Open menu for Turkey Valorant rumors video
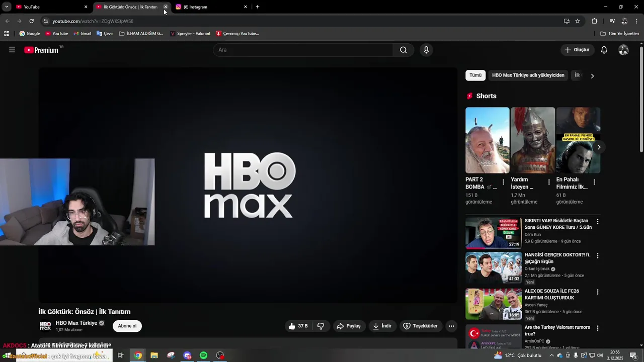 tap(598, 328)
